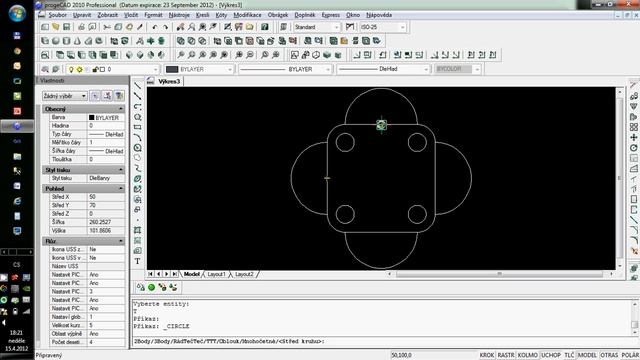Open the Žádný výběr selection dropdown
The height and width of the screenshot is (360, 640).
(x=65, y=96)
